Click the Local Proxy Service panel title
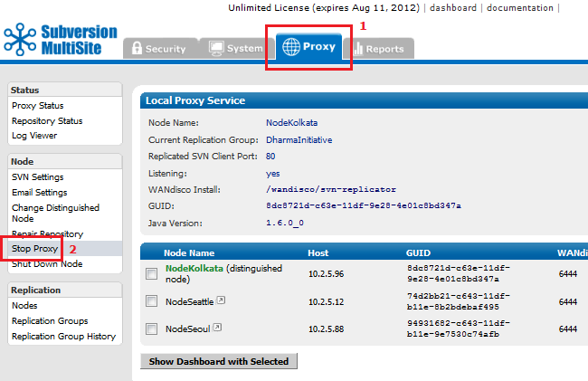Viewport: 588px width, 381px height. [x=195, y=100]
